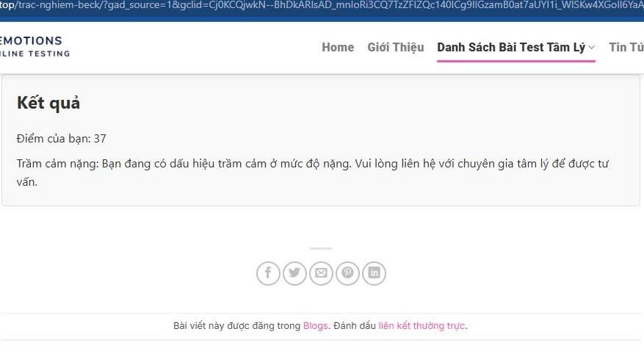
Task: Click the Kết quả heading
Action: point(48,103)
